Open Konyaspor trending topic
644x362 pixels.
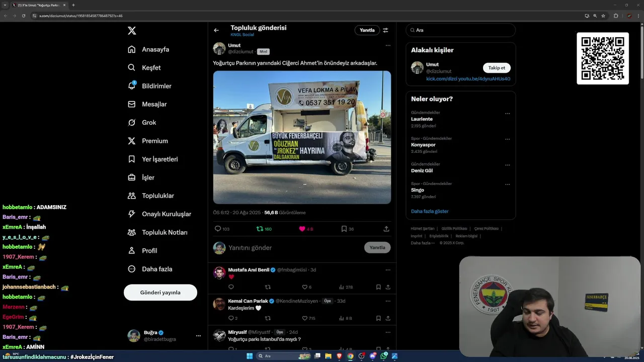tap(423, 145)
